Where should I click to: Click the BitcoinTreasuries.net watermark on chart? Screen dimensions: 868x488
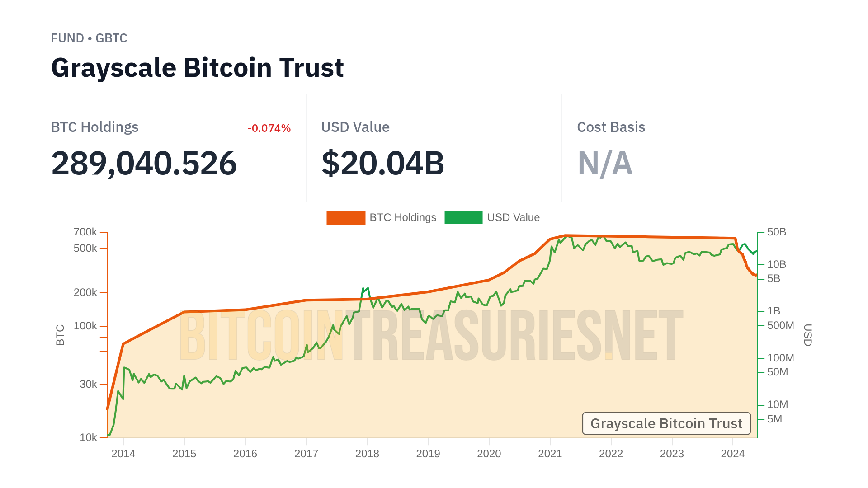click(x=431, y=335)
